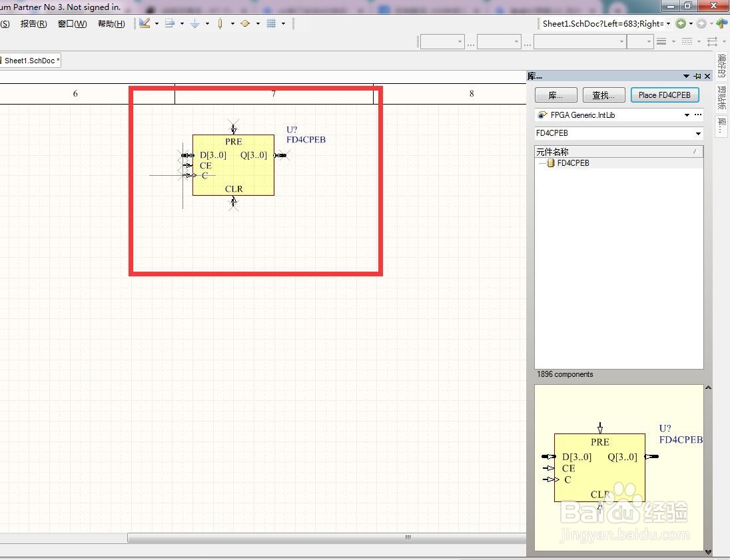This screenshot has width=730, height=560.
Task: Click the dashed line style icon
Action: (x=687, y=41)
